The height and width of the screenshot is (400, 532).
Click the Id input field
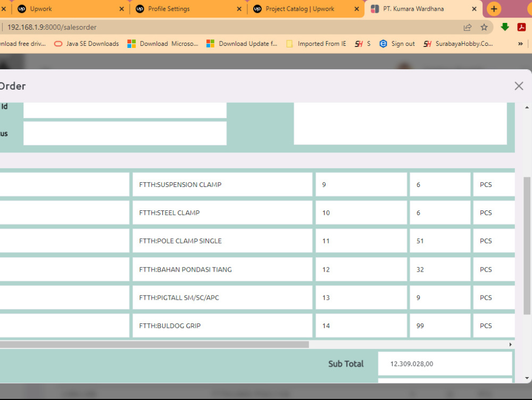click(x=125, y=110)
